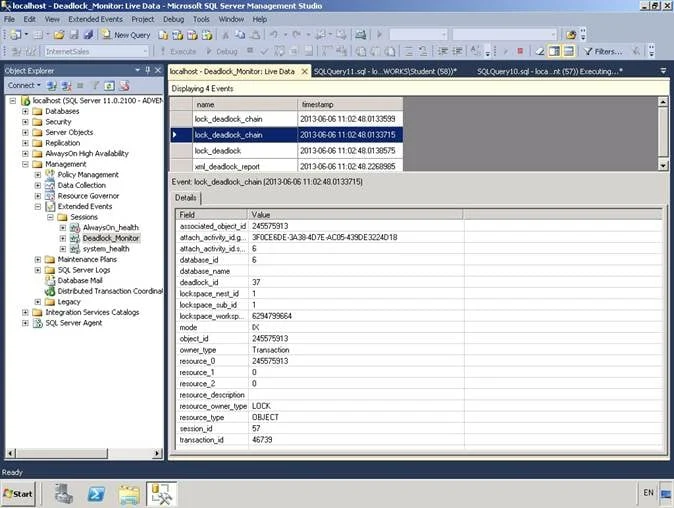Click the save all icon in toolbar
The width and height of the screenshot is (674, 508).
(88, 35)
